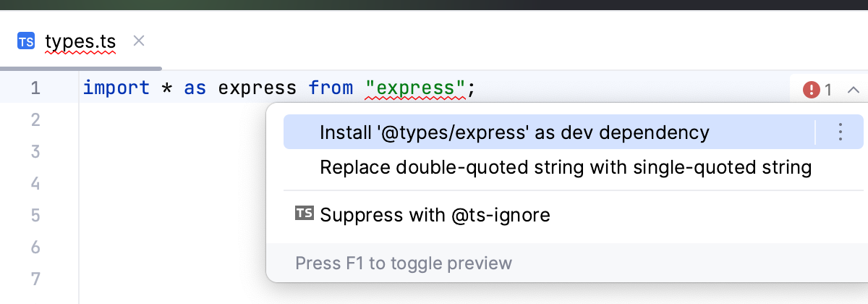The height and width of the screenshot is (304, 868).
Task: Choose Replace double-quoted string with single-quoted string
Action: point(565,168)
